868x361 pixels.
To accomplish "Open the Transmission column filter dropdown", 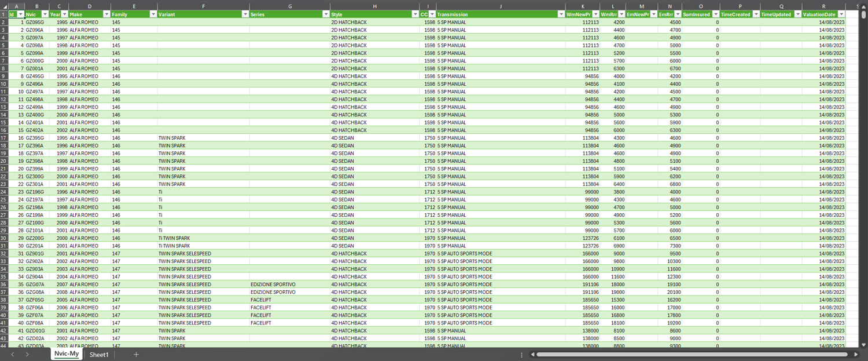I will click(x=561, y=14).
